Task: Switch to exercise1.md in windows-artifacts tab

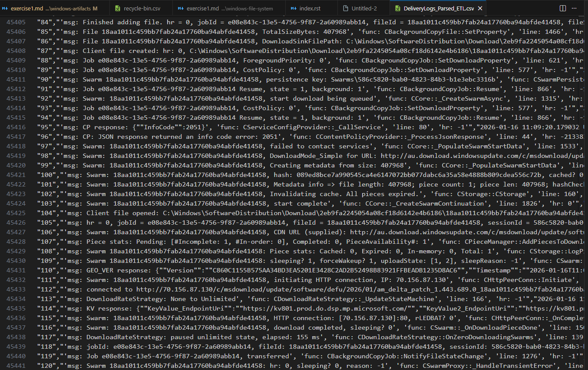Action: [x=51, y=8]
